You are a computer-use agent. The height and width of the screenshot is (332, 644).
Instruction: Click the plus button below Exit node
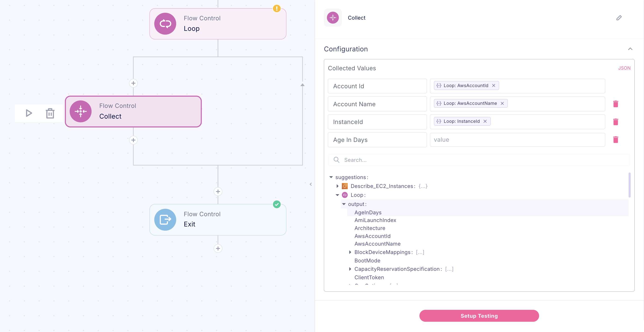pos(218,248)
